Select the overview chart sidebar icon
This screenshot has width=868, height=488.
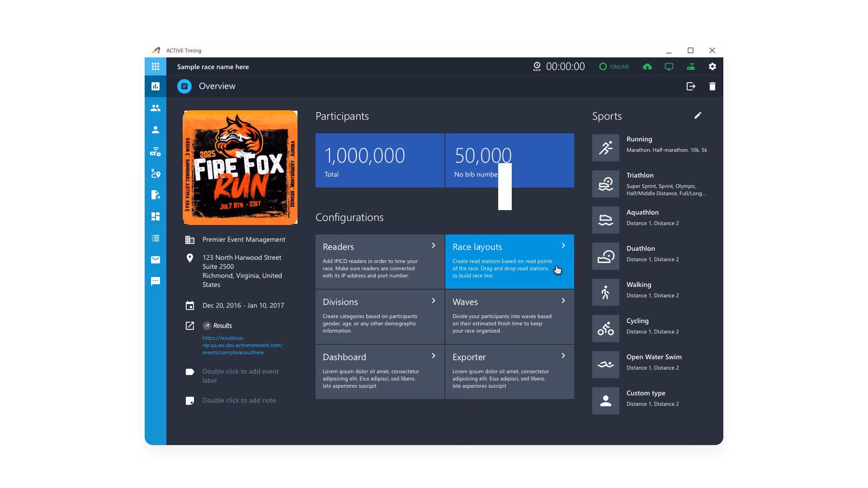[x=156, y=86]
